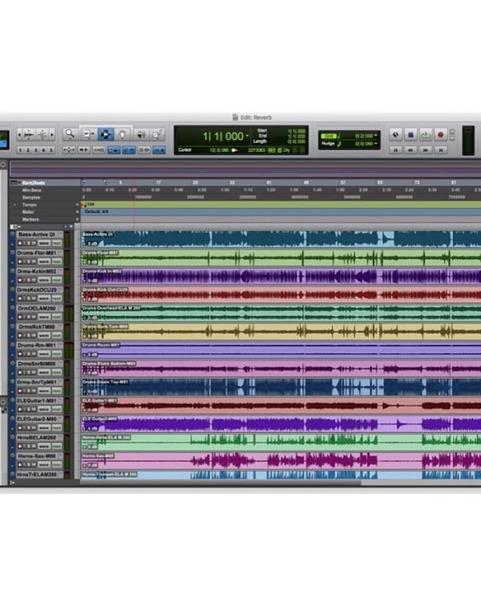Open Grid value dropdown
The image size is (481, 600).
[x=376, y=135]
